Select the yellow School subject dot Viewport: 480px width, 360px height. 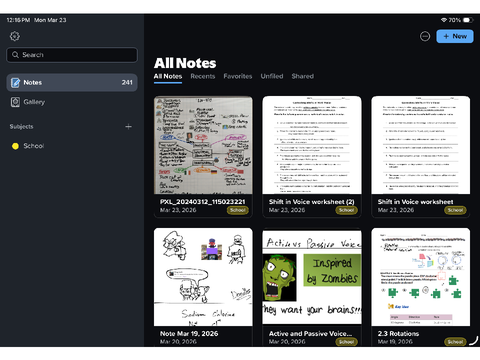point(15,146)
